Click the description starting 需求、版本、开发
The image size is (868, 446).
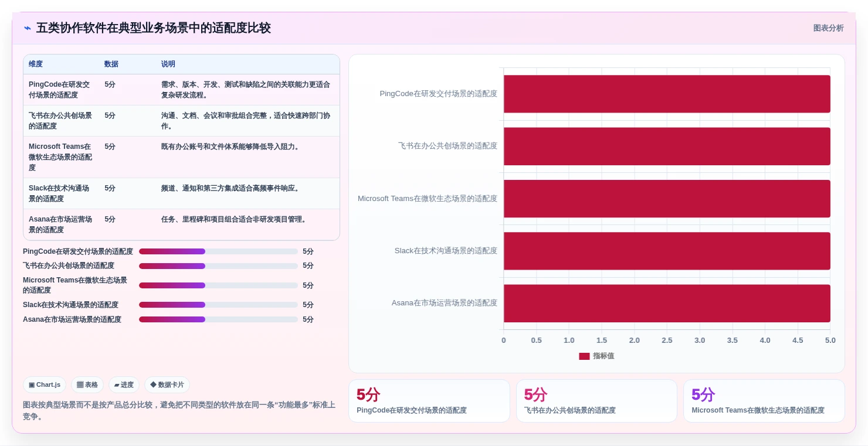click(246, 90)
